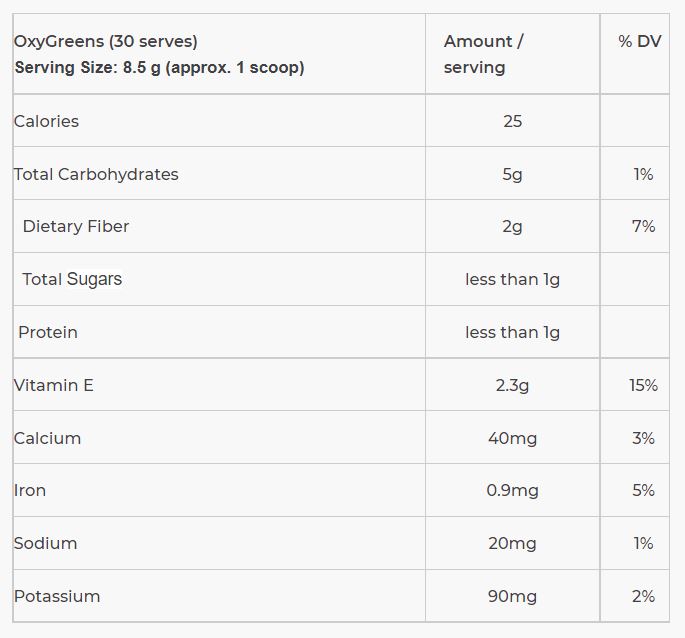Click the % DV column header

tap(640, 42)
